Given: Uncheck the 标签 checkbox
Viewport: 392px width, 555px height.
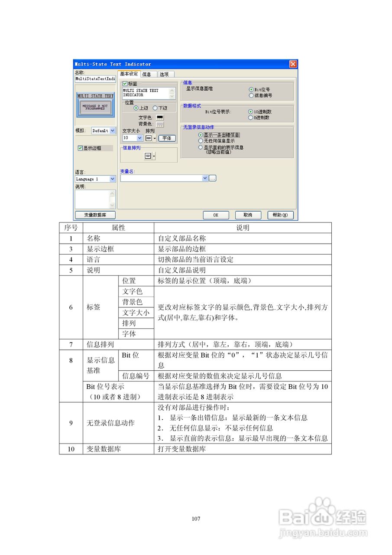Looking at the screenshot, I should pyautogui.click(x=125, y=83).
